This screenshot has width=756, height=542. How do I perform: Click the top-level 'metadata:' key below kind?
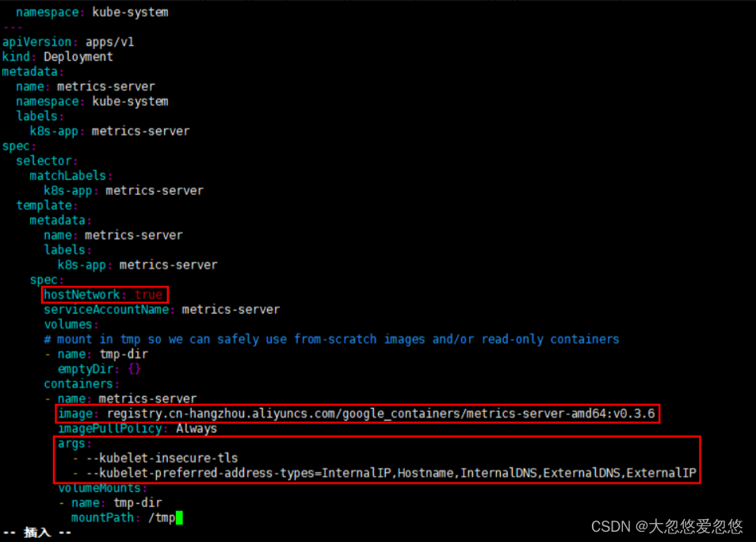click(x=32, y=72)
